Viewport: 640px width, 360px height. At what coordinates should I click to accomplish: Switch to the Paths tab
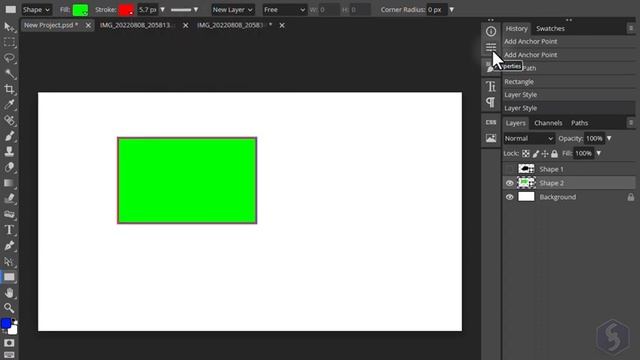pyautogui.click(x=579, y=123)
